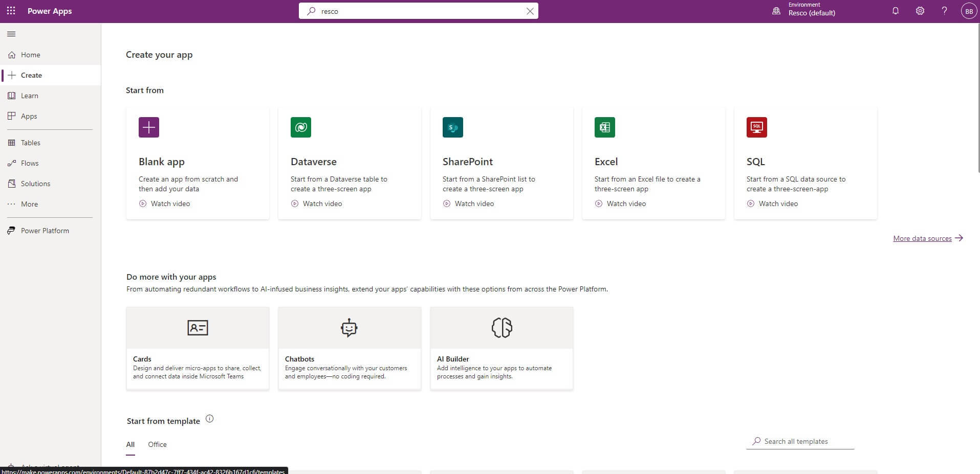The image size is (980, 474).
Task: Select the All templates tab
Action: (130, 444)
